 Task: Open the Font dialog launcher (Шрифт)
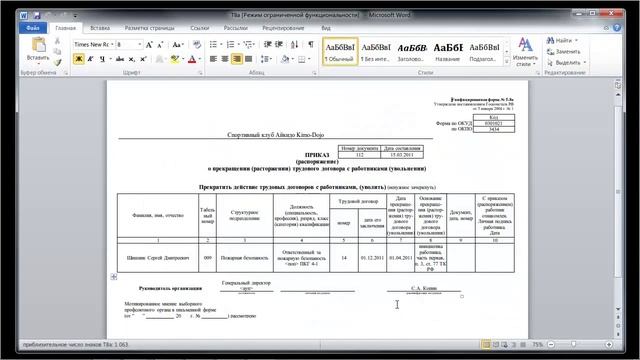coord(200,73)
